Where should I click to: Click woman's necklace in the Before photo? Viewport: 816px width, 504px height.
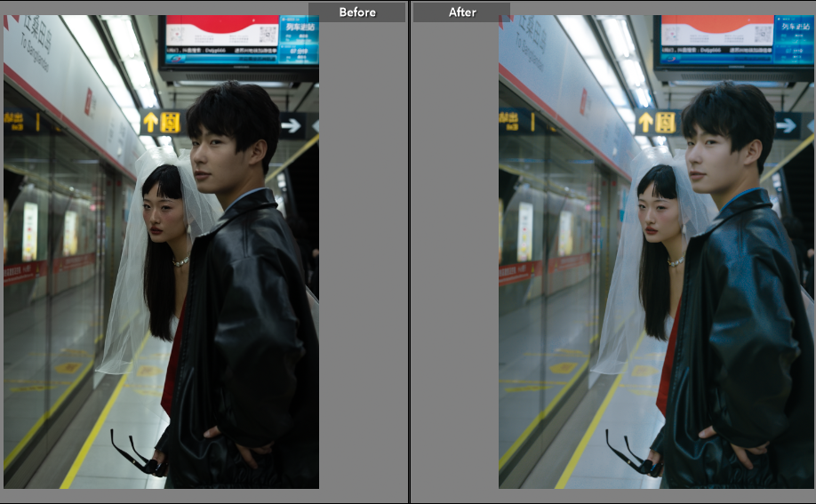click(x=181, y=262)
